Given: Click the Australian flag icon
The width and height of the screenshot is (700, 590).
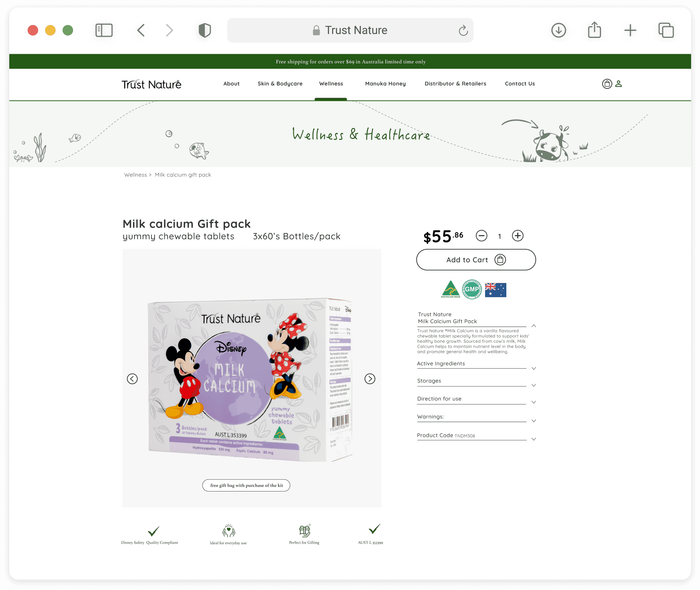Looking at the screenshot, I should click(496, 290).
